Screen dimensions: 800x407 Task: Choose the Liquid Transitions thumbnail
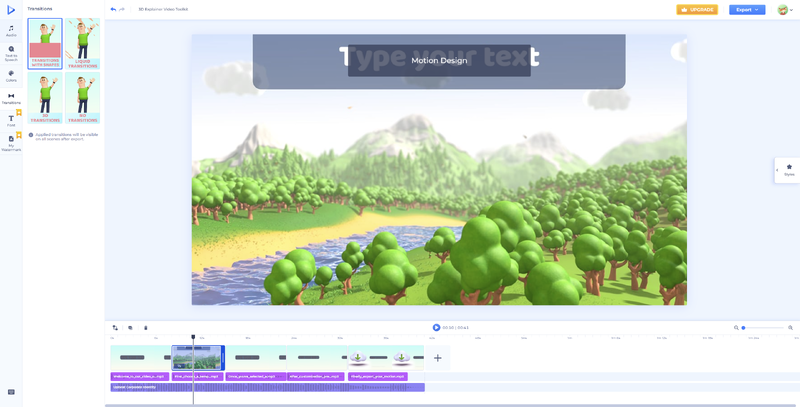coord(83,43)
